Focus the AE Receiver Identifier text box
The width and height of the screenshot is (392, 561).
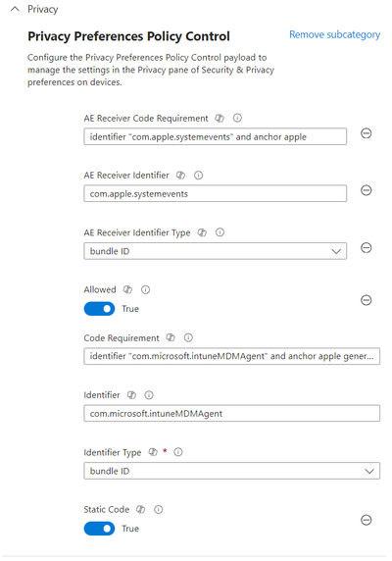coord(216,193)
